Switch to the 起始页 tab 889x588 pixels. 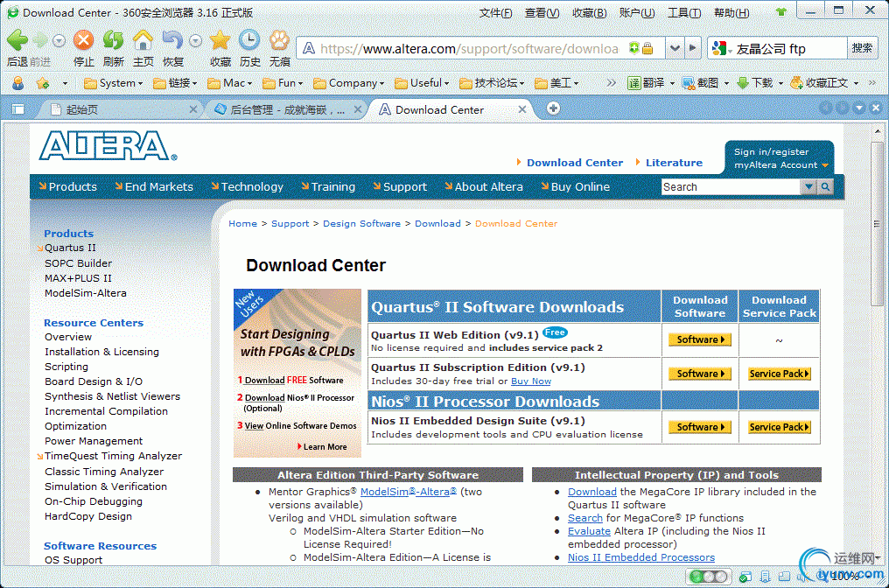tap(122, 109)
